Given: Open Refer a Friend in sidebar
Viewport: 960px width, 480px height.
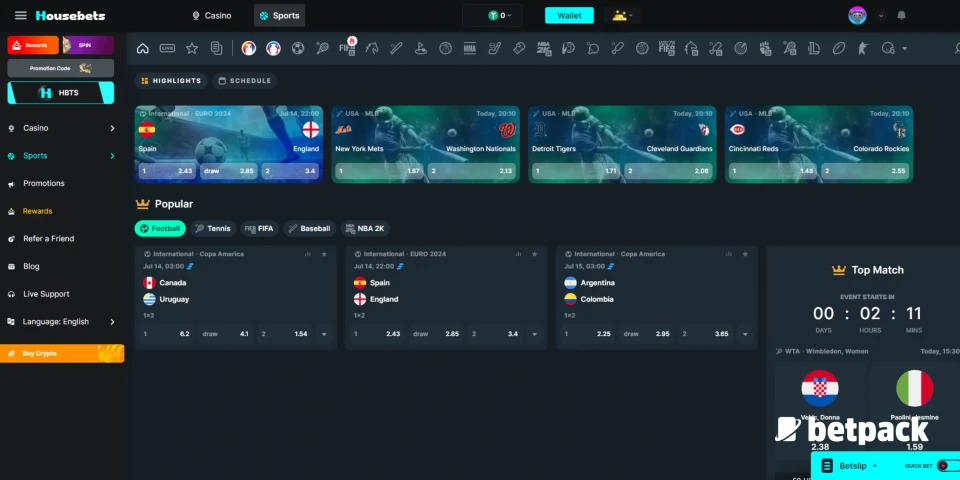Looking at the screenshot, I should point(48,239).
